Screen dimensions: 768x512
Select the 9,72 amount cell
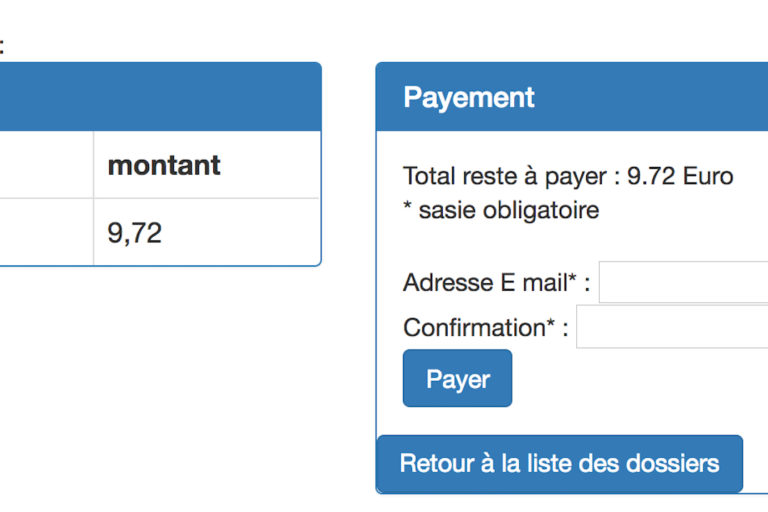(135, 233)
